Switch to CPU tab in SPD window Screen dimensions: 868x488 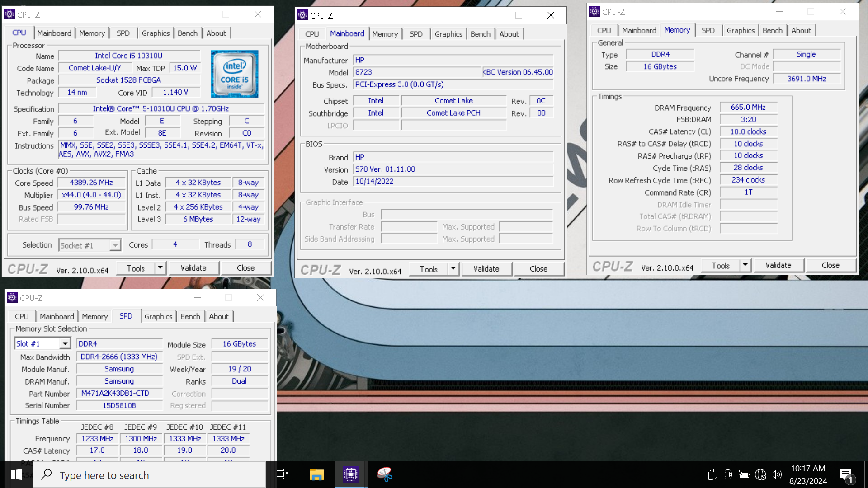[x=22, y=316]
